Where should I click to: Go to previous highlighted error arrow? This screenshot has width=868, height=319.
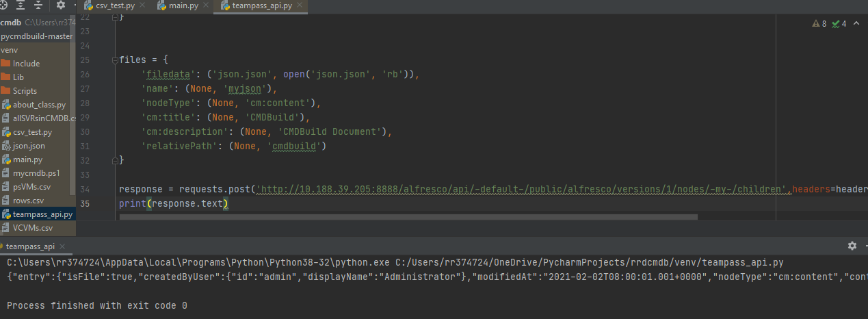point(855,23)
